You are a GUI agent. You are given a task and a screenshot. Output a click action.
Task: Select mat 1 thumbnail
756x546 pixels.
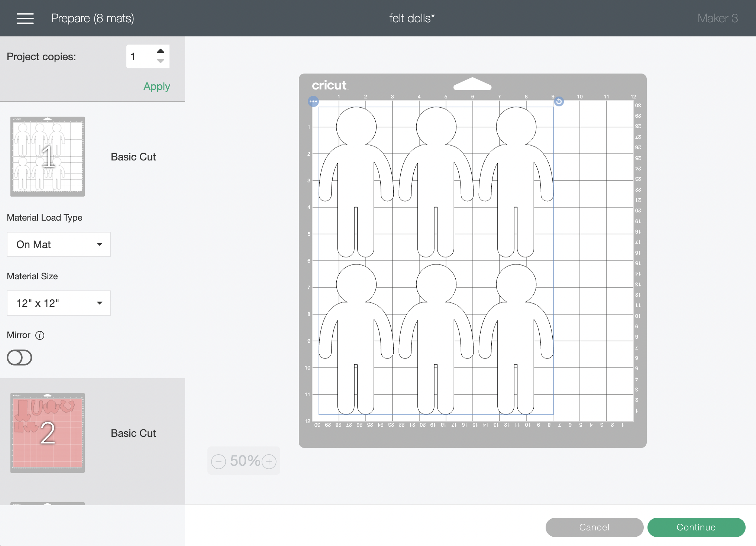click(48, 156)
